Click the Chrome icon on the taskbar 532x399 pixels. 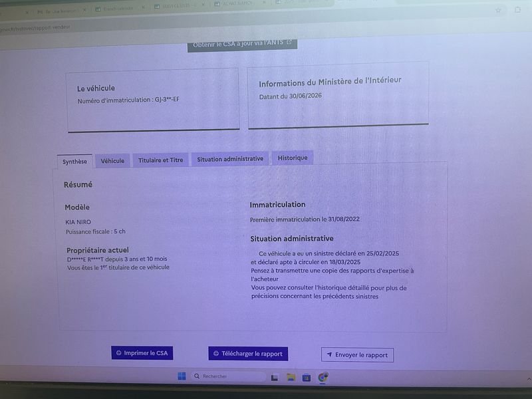point(323,377)
